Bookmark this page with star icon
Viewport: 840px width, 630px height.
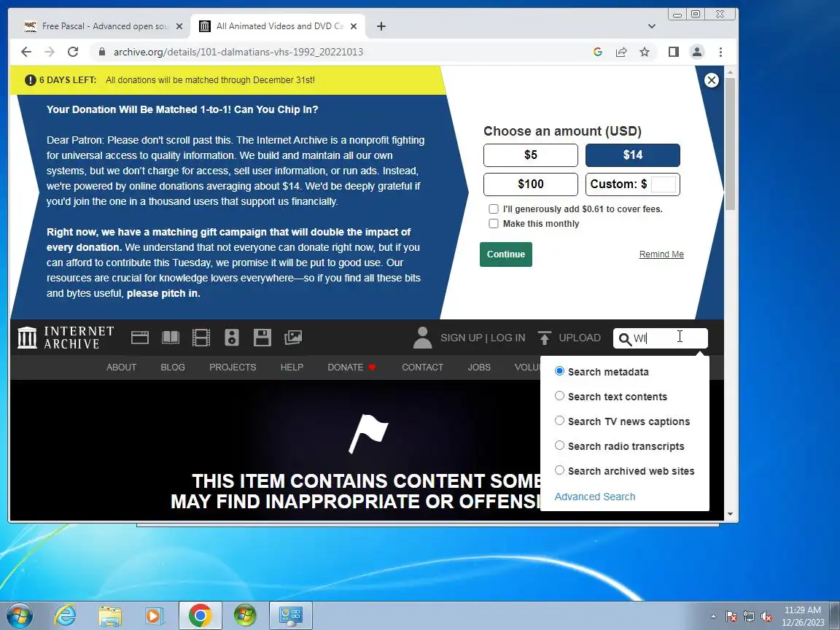645,52
